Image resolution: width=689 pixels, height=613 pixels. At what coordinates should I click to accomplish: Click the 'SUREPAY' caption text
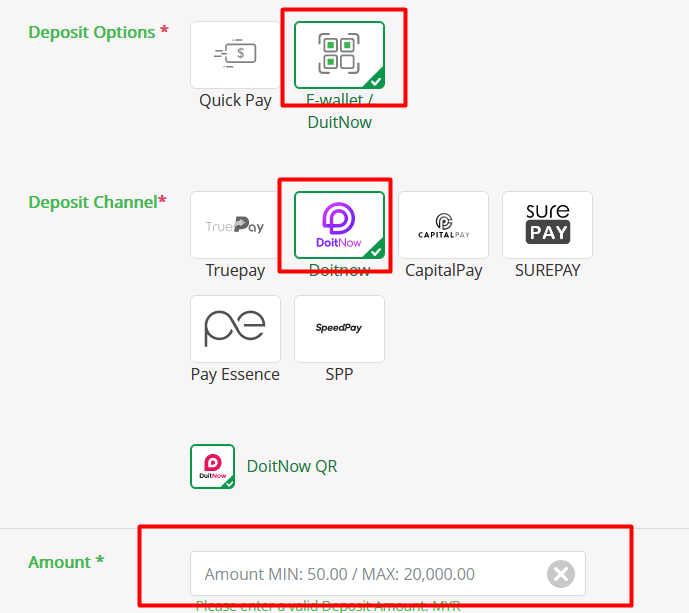click(x=548, y=270)
